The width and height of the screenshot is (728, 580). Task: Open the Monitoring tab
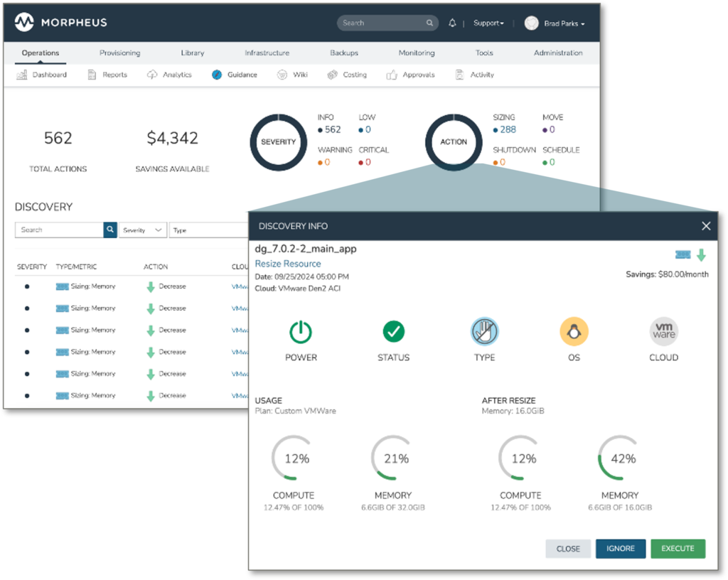click(x=417, y=53)
